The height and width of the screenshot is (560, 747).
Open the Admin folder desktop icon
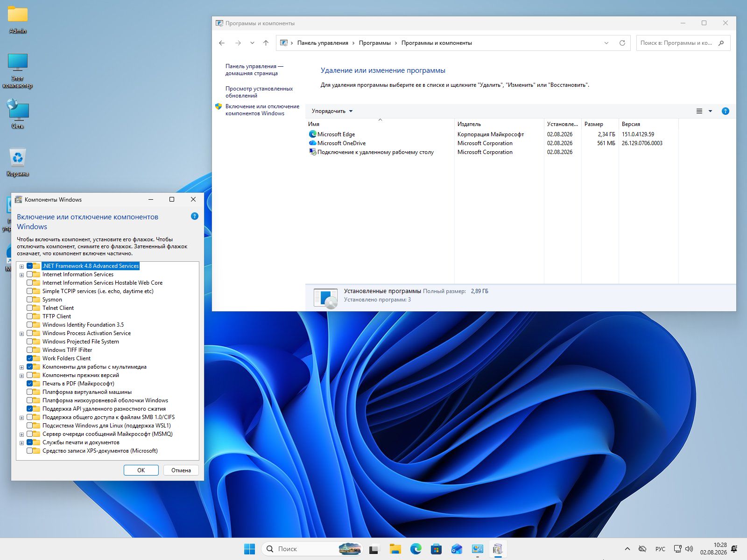click(x=18, y=20)
